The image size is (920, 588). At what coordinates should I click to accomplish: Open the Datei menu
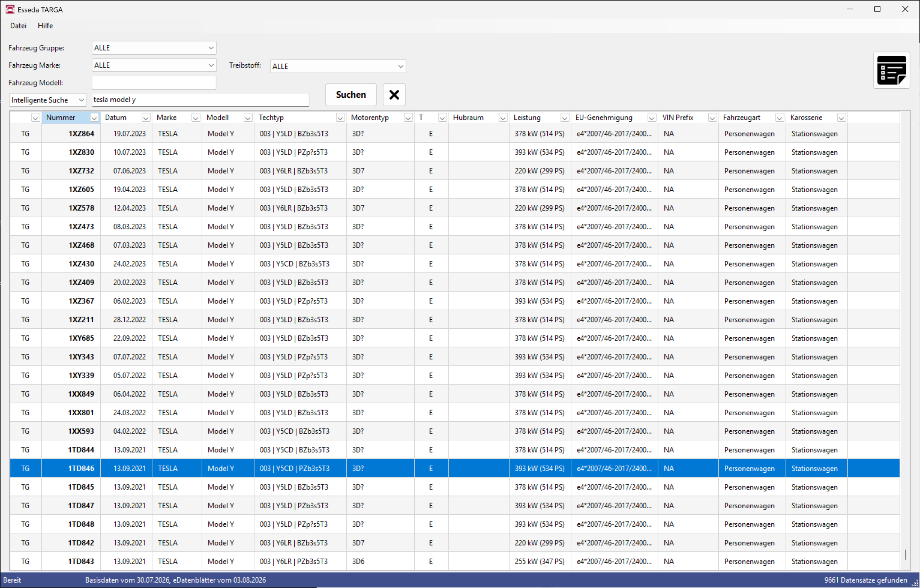(x=18, y=26)
